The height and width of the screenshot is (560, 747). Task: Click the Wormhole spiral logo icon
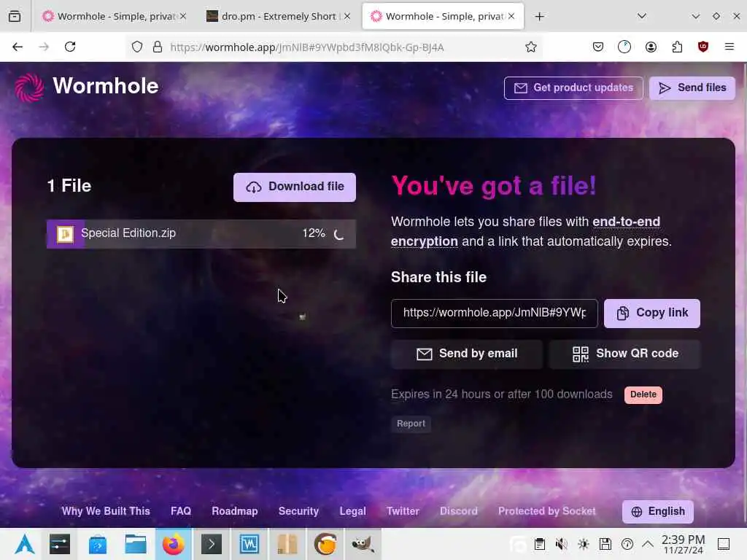pyautogui.click(x=29, y=87)
